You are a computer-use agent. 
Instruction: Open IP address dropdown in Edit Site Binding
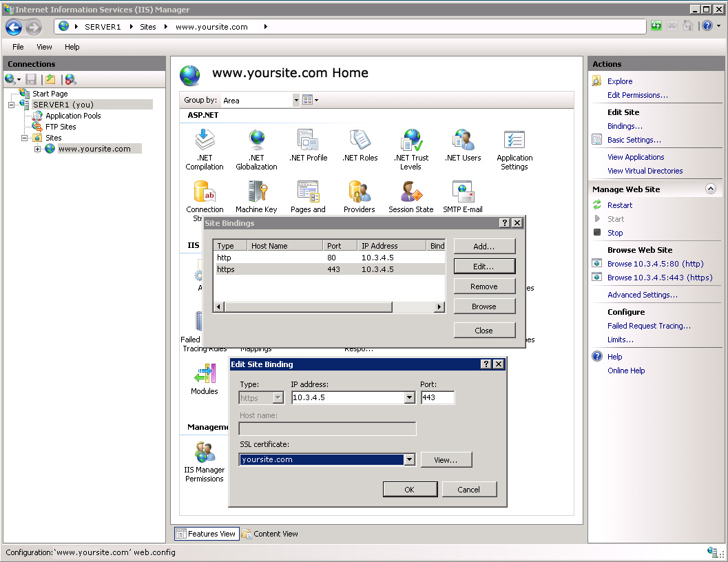click(x=409, y=397)
